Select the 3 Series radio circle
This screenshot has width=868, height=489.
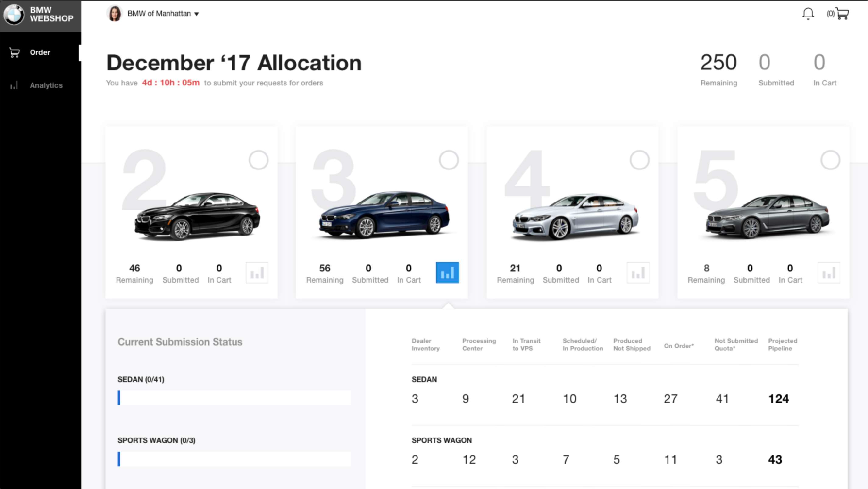point(449,160)
